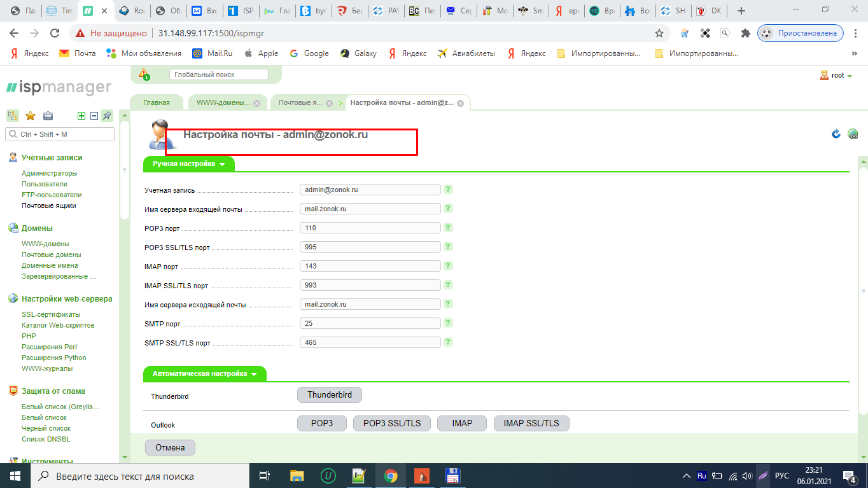The image size is (868, 488).
Task: Open help for Имя сервера исходящей почты
Action: 448,304
